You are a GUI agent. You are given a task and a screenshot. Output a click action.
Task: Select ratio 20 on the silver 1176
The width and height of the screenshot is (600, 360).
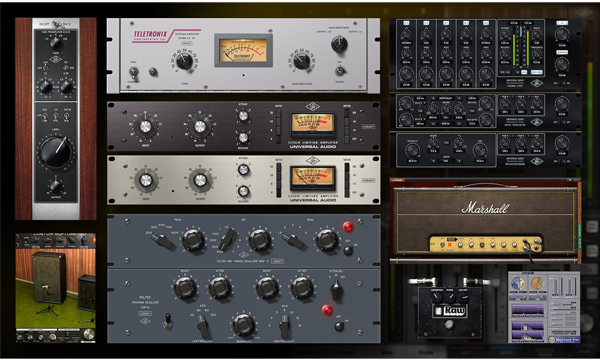click(x=278, y=167)
